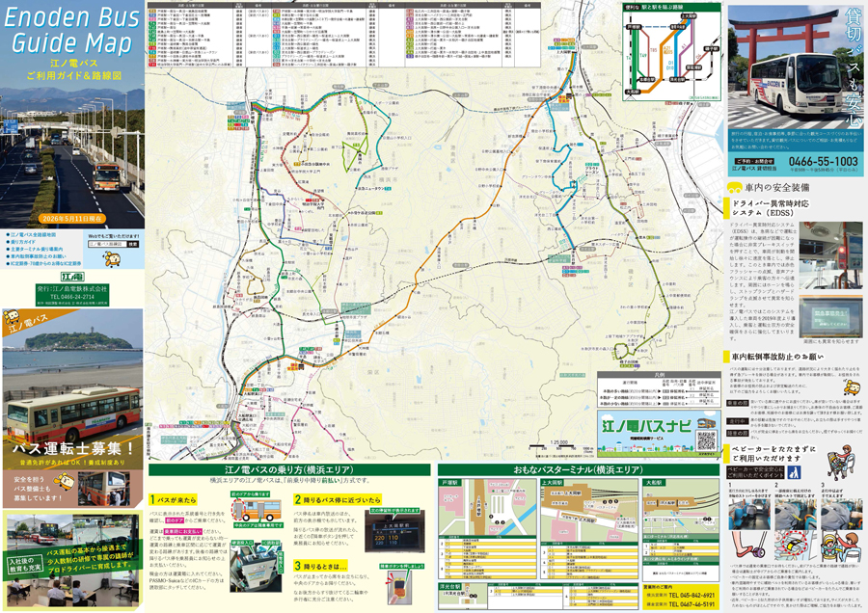Click the running mascot near fall-prevention text

pyautogui.click(x=852, y=386)
